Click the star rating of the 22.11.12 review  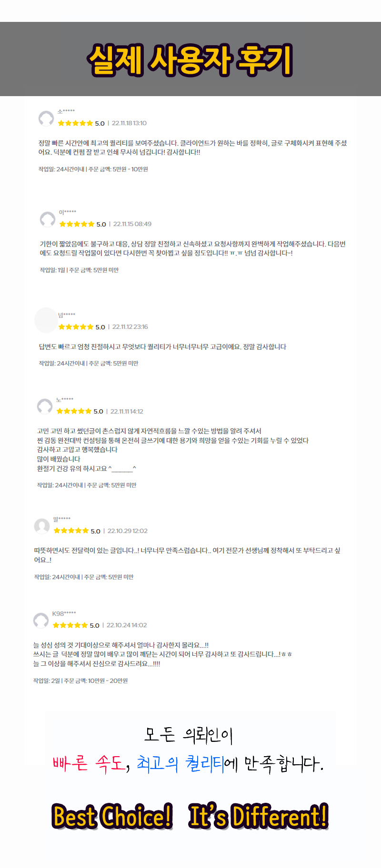coord(76,327)
